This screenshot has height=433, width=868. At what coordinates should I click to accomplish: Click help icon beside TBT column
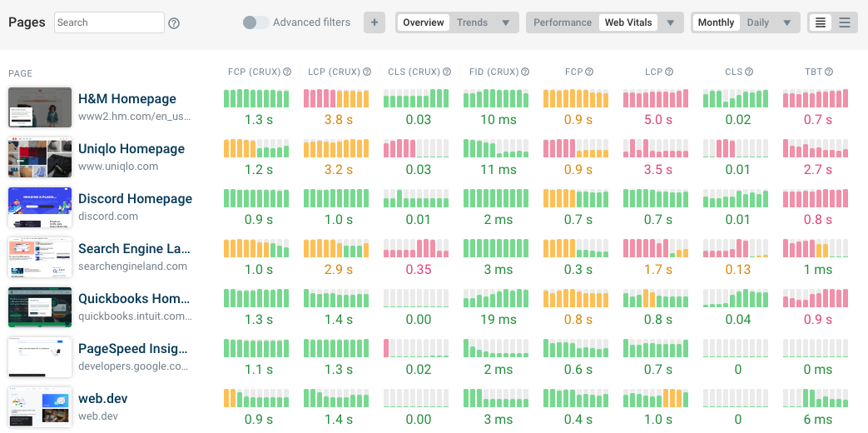829,72
